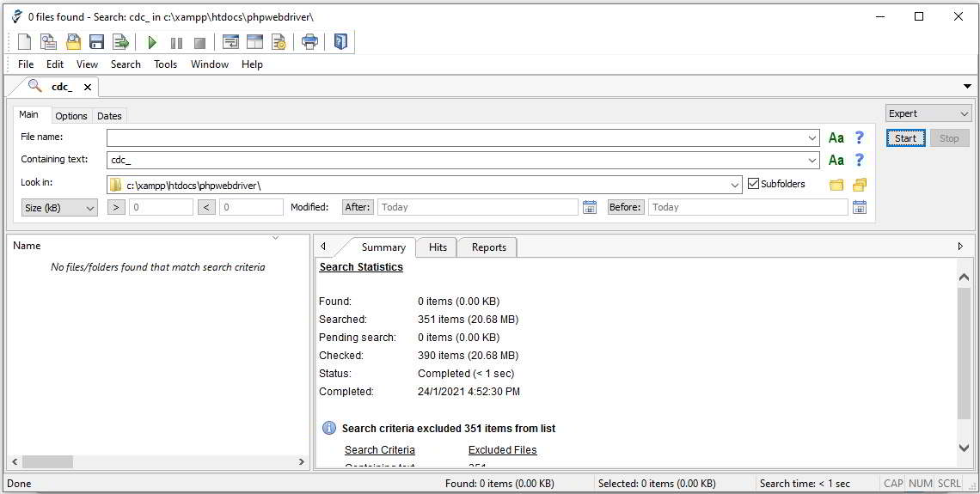This screenshot has height=494, width=980.
Task: Open the After date calendar picker
Action: (x=590, y=207)
